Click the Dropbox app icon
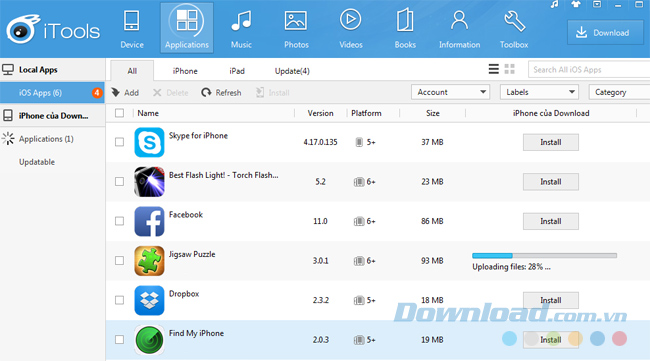 (149, 300)
